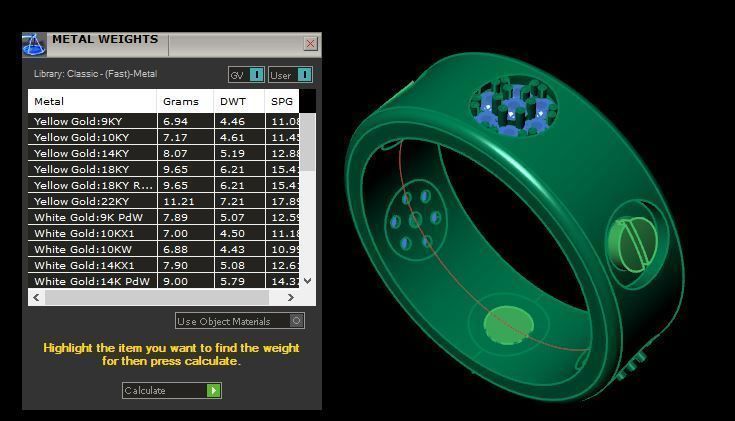
Task: Click the 5.79 DWT value
Action: [x=232, y=281]
